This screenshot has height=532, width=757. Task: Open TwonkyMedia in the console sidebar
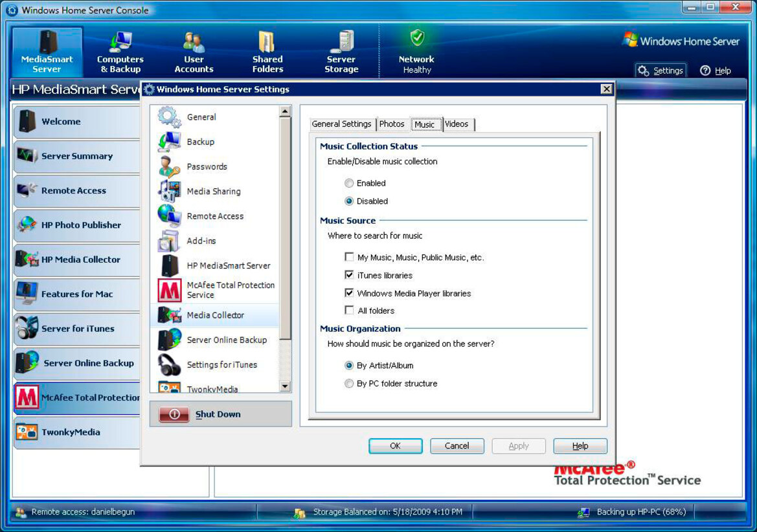pyautogui.click(x=77, y=432)
